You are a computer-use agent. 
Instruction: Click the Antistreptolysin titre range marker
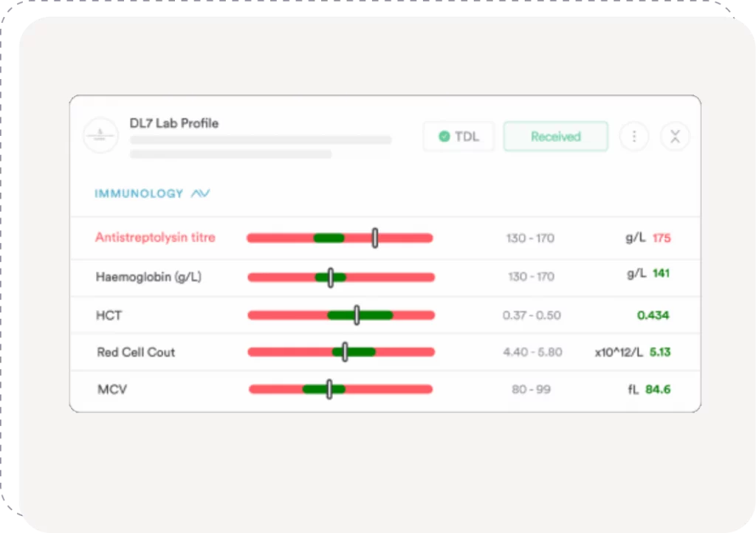click(x=375, y=238)
